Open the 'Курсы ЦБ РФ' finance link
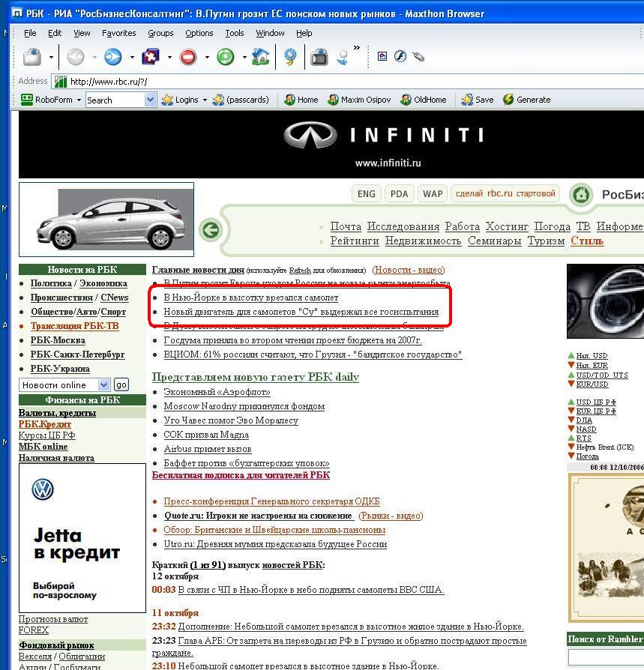644x670 pixels. point(47,435)
